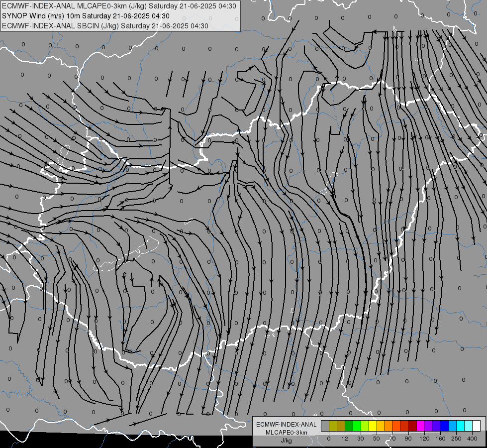Select the pure blue legend swatch
This screenshot has width=487, height=448.
[x=444, y=426]
